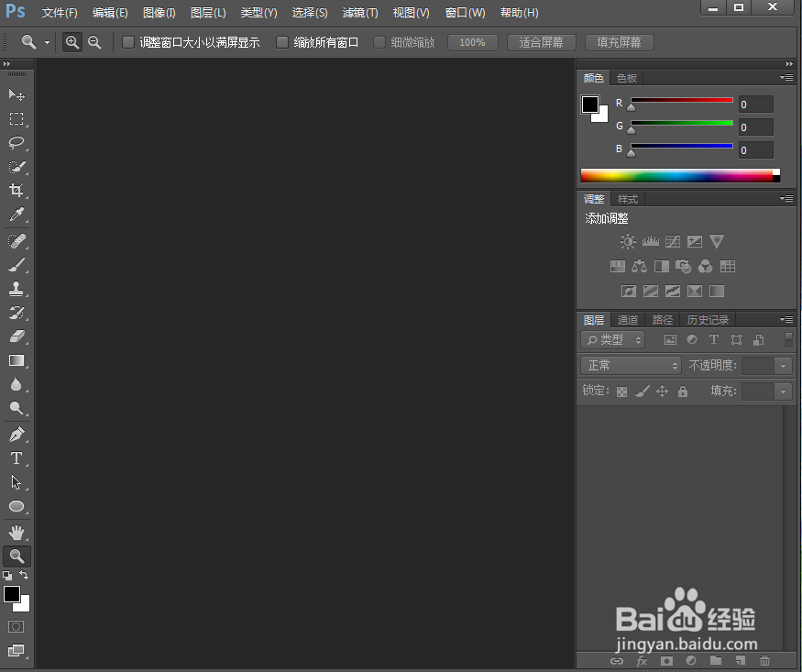Toggle lock all

point(683,391)
